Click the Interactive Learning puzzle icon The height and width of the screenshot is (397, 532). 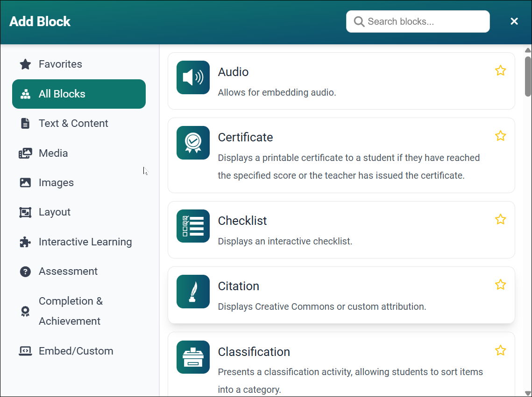coord(25,242)
